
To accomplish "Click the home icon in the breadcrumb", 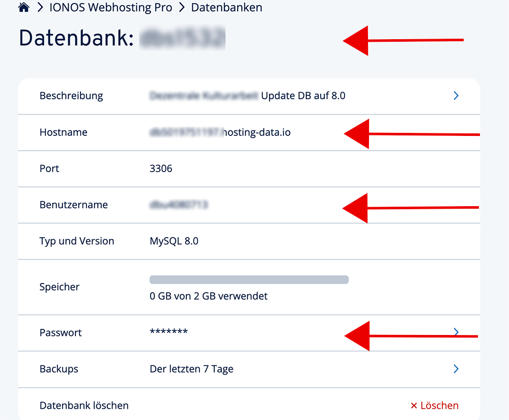I will (23, 8).
